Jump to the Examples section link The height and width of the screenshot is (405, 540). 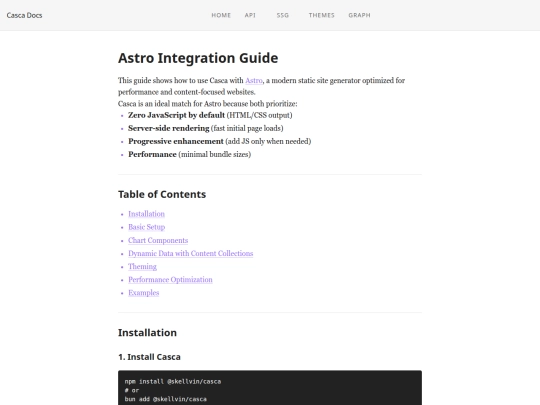pyautogui.click(x=144, y=293)
